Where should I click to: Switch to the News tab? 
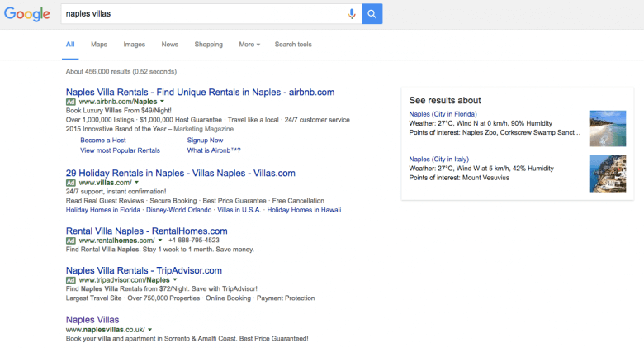(x=169, y=45)
